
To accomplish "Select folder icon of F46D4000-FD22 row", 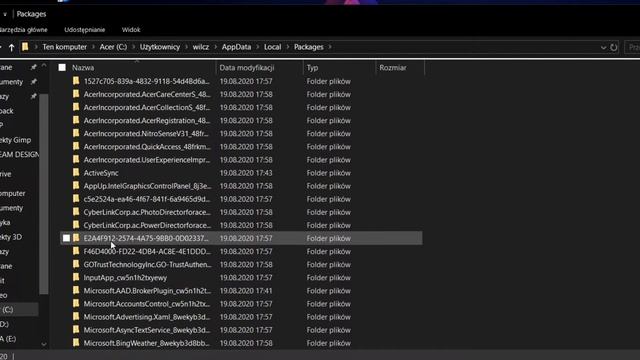I will pyautogui.click(x=76, y=251).
